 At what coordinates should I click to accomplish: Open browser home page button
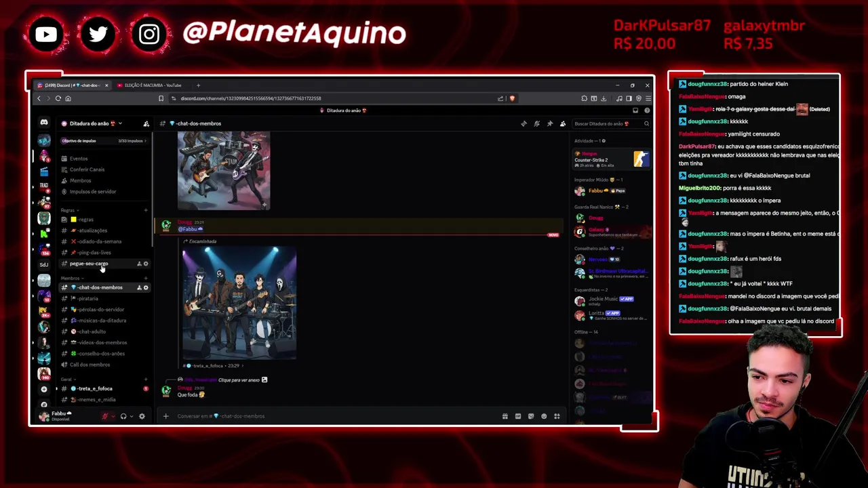[68, 98]
